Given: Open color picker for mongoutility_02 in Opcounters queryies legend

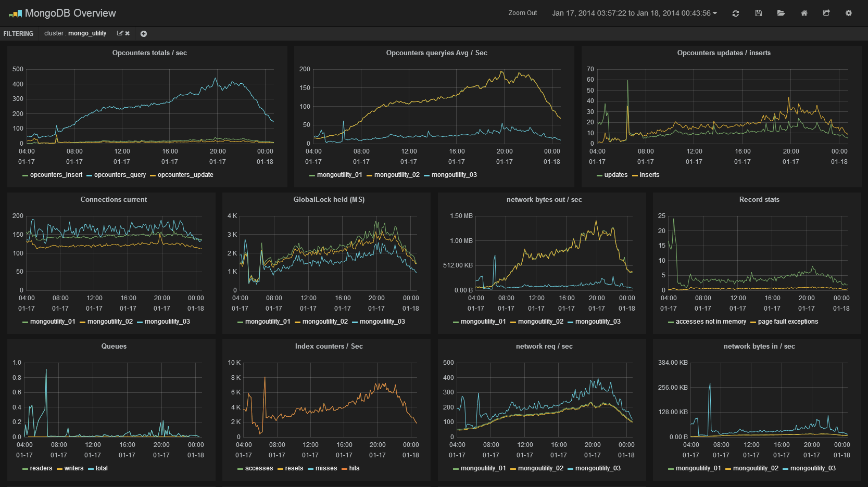Looking at the screenshot, I should pos(369,175).
